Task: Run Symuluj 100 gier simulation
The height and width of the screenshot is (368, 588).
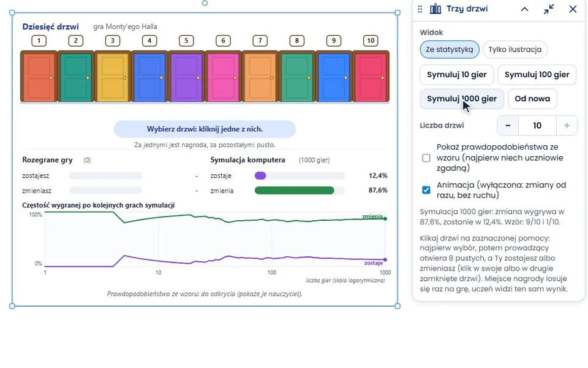Action: point(537,75)
